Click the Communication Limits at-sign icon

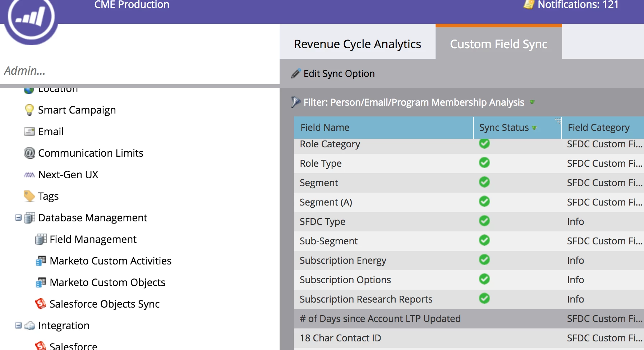[x=29, y=153]
